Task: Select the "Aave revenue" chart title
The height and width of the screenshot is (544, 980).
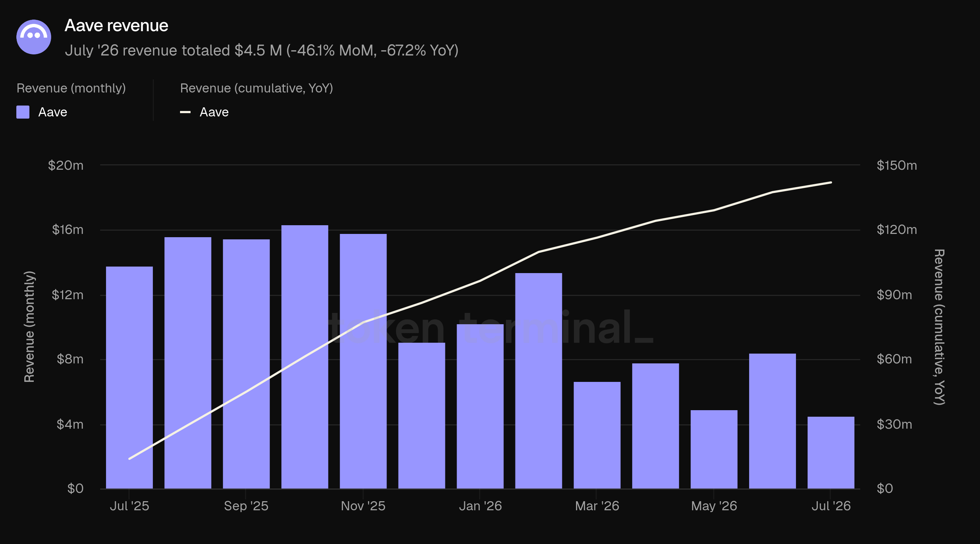Action: 117,25
